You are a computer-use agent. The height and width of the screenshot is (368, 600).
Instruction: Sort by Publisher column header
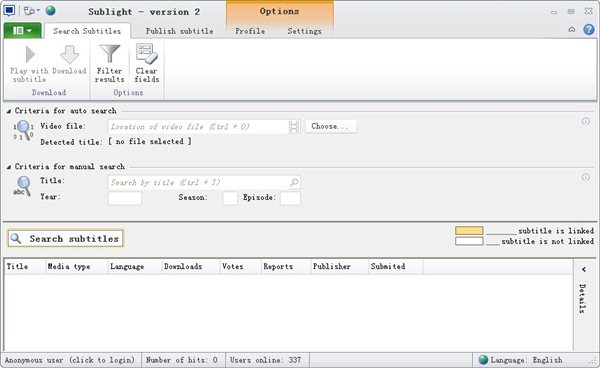[x=339, y=266]
